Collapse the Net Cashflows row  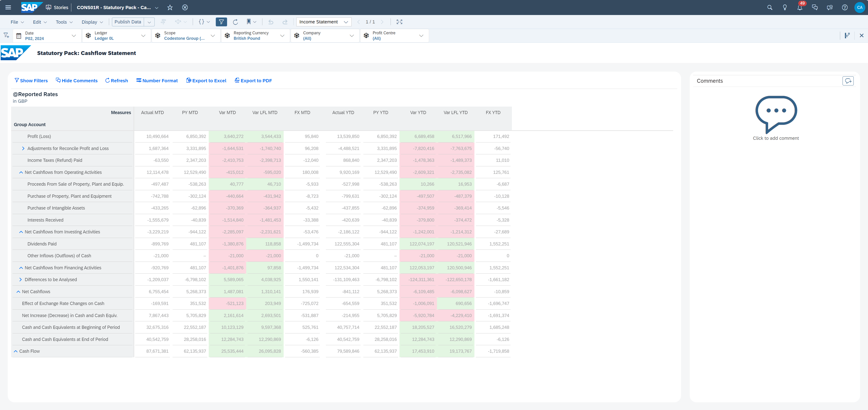pyautogui.click(x=18, y=292)
